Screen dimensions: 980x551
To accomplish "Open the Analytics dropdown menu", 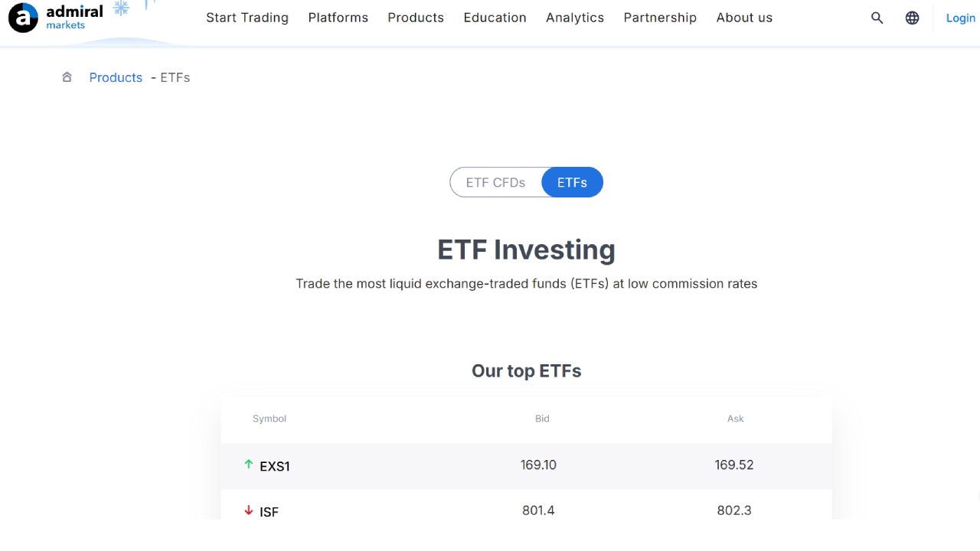I will [575, 18].
